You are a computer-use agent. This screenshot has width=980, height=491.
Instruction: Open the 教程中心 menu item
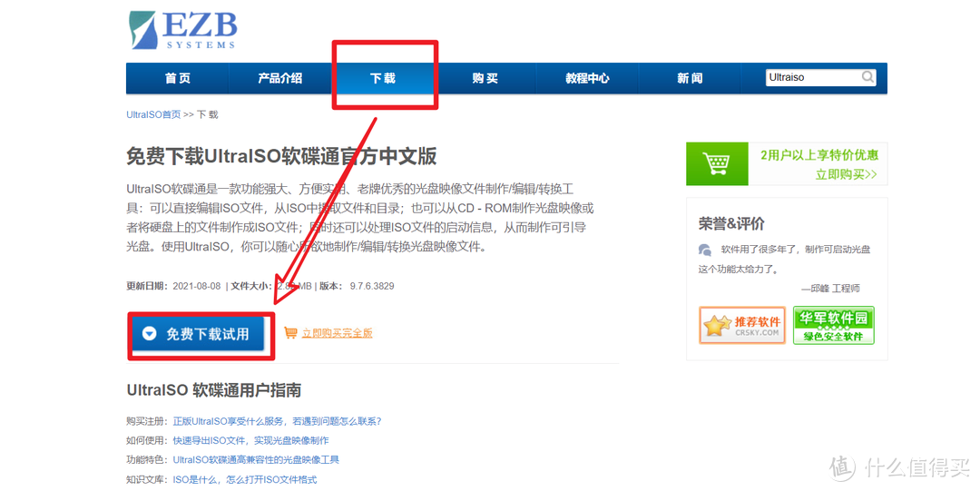587,78
